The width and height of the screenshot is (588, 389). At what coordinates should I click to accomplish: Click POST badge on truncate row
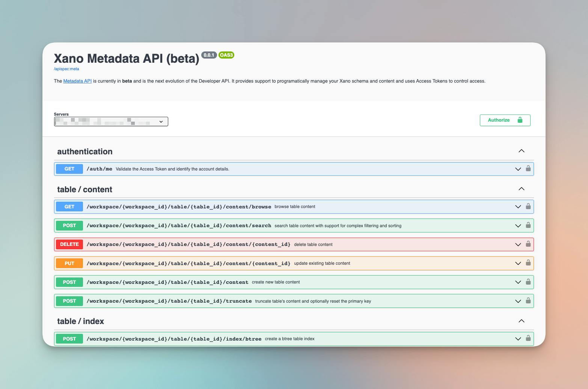click(69, 301)
